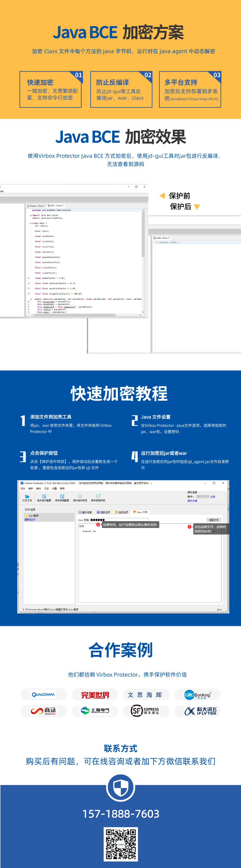Click horizontal scrollbar of jd-gui code view
This screenshot has width=241, height=868.
click(76, 315)
